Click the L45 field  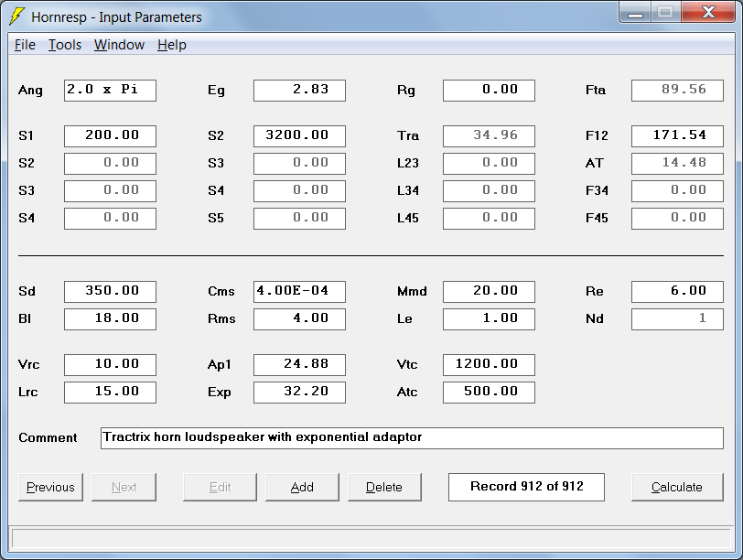(x=489, y=219)
